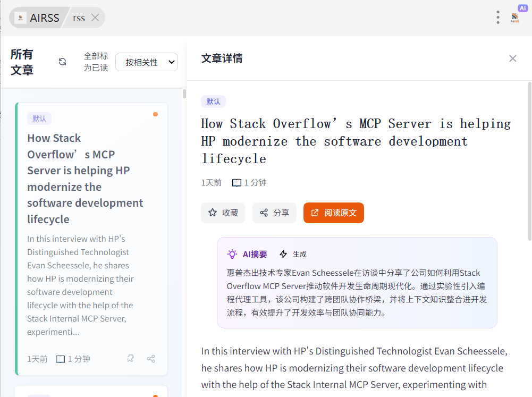This screenshot has height=397, width=532.
Task: Click the AIRSS extension icon
Action: point(515,18)
